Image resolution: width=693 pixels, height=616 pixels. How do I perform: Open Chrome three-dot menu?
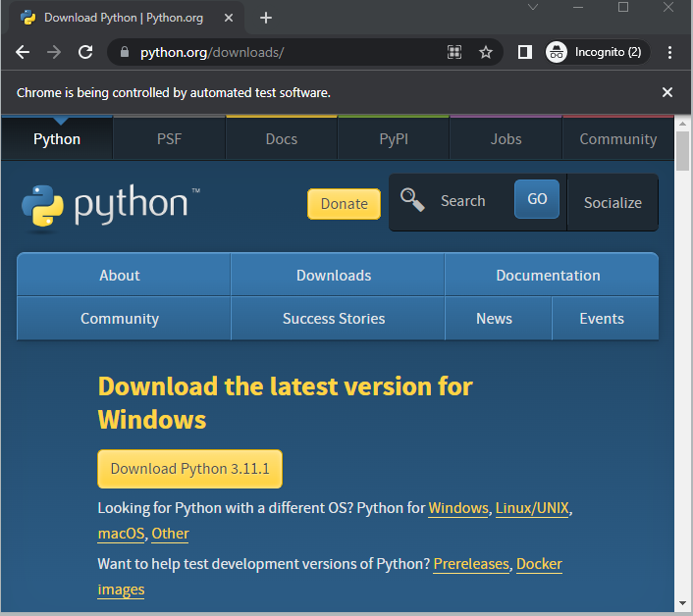(x=670, y=52)
